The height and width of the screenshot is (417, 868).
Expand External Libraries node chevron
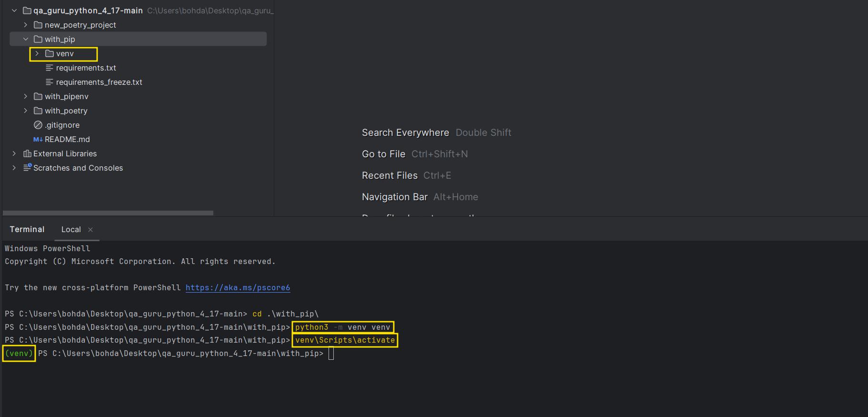[14, 153]
